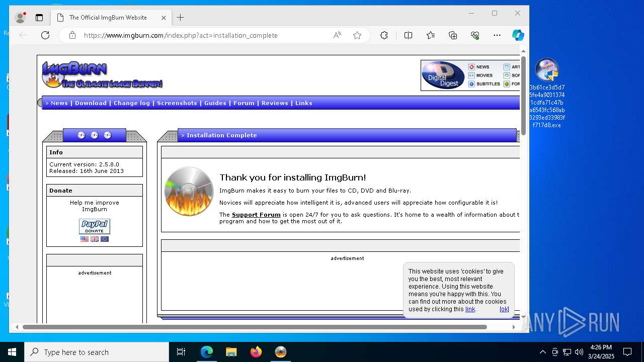Open Task View on the taskbar
The image size is (644, 362).
pos(181,352)
